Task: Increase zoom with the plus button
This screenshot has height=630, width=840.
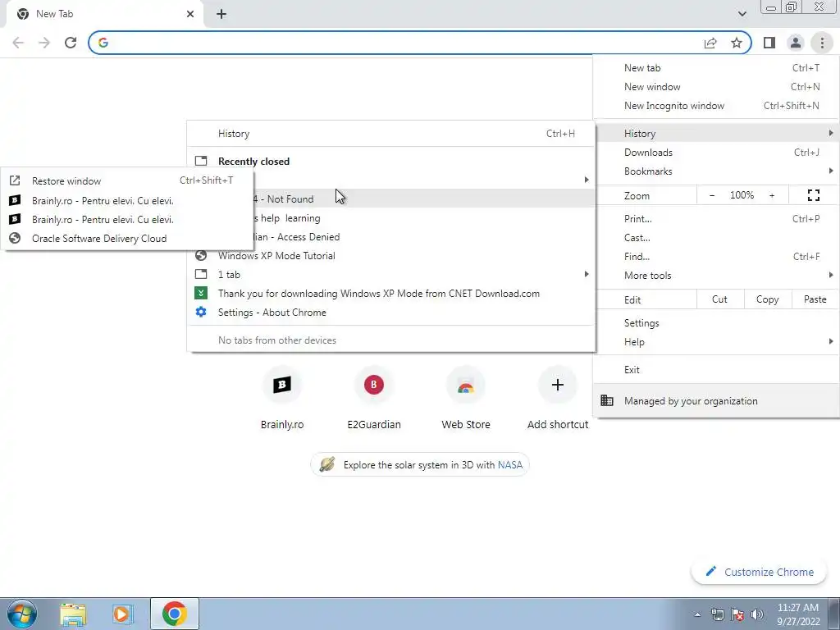Action: point(772,195)
